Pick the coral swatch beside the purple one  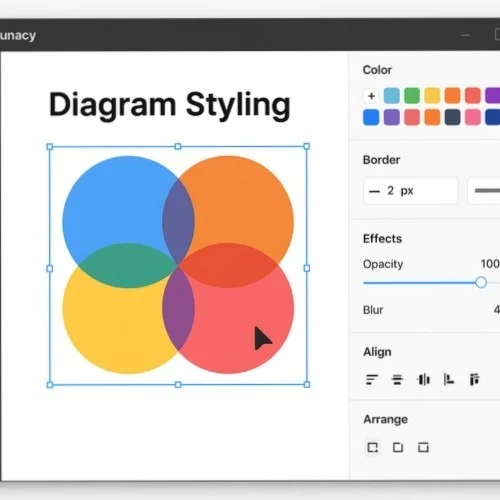click(x=412, y=117)
